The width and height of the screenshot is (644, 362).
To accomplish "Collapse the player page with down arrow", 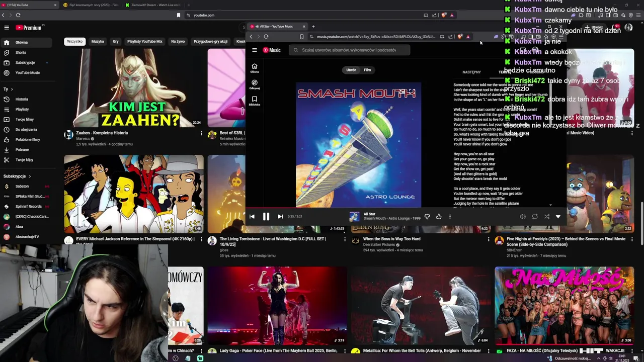I will [558, 217].
